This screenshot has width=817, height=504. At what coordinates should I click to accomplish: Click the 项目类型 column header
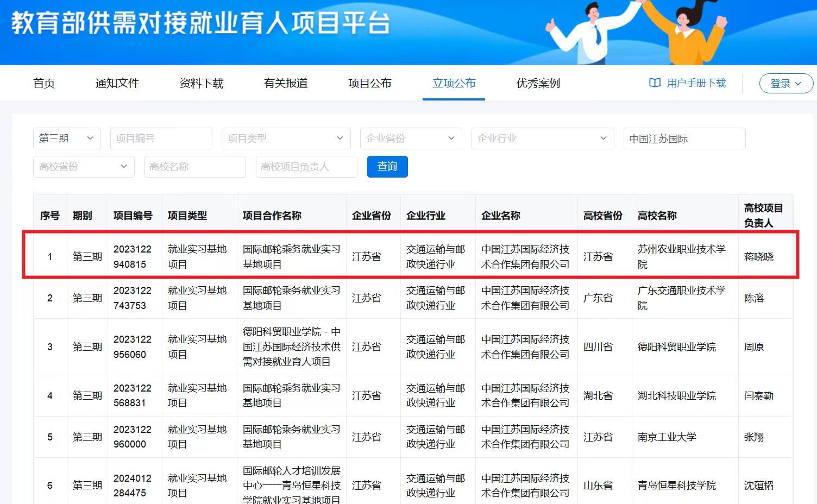[187, 216]
